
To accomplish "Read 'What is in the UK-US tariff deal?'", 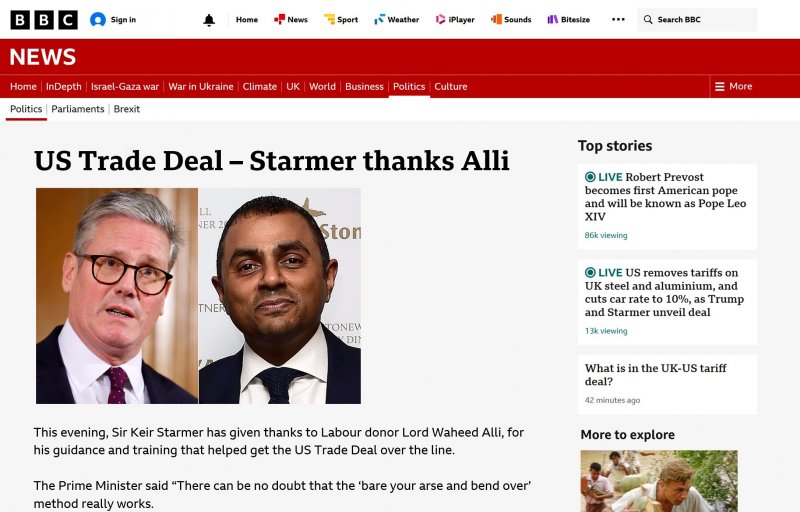I will pos(656,375).
